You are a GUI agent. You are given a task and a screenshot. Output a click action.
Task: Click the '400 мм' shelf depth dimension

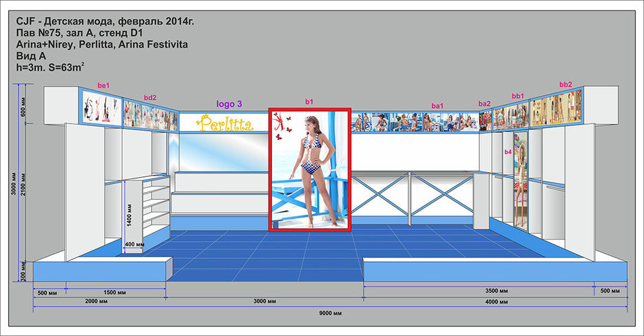[x=134, y=244]
